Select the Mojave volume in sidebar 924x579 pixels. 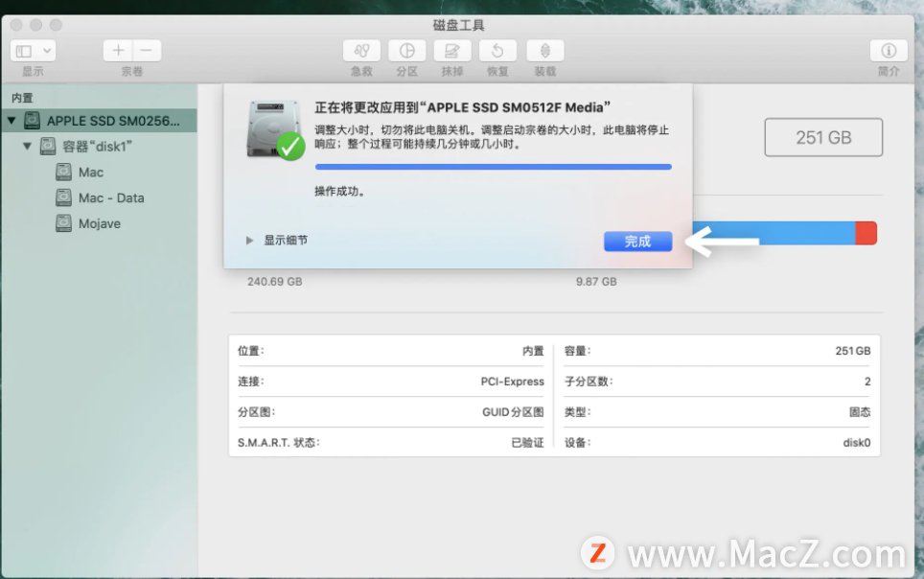click(99, 223)
